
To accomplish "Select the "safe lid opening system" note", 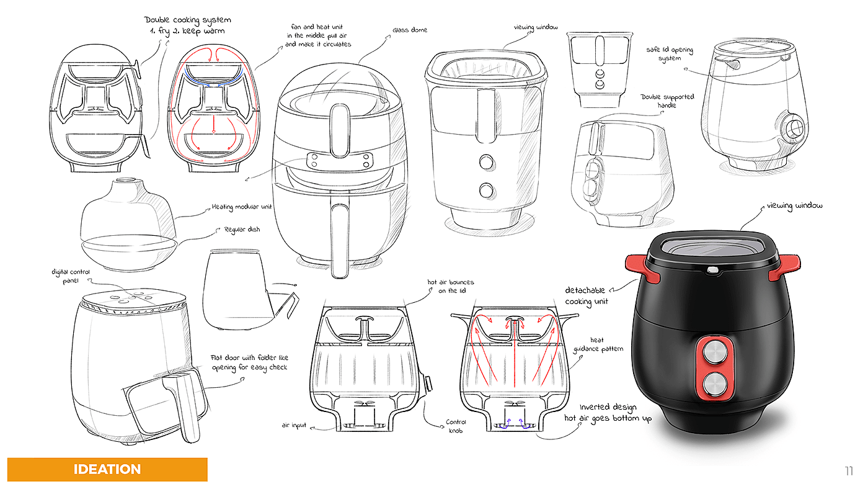I will pos(670,54).
